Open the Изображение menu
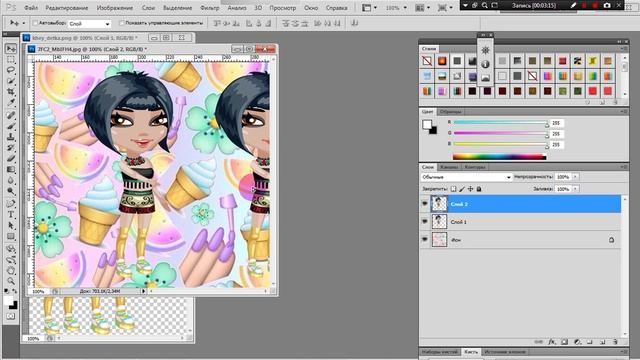The height and width of the screenshot is (360, 640). [115, 8]
